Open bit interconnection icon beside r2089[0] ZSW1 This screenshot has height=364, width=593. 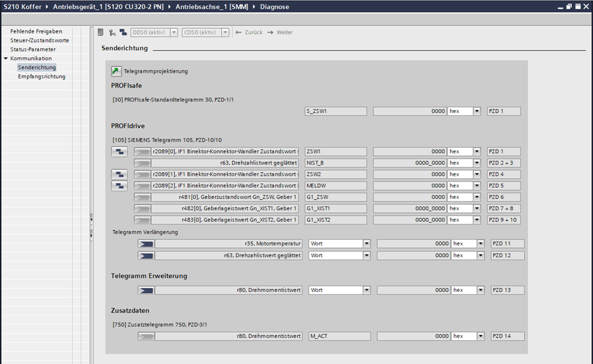click(x=119, y=151)
